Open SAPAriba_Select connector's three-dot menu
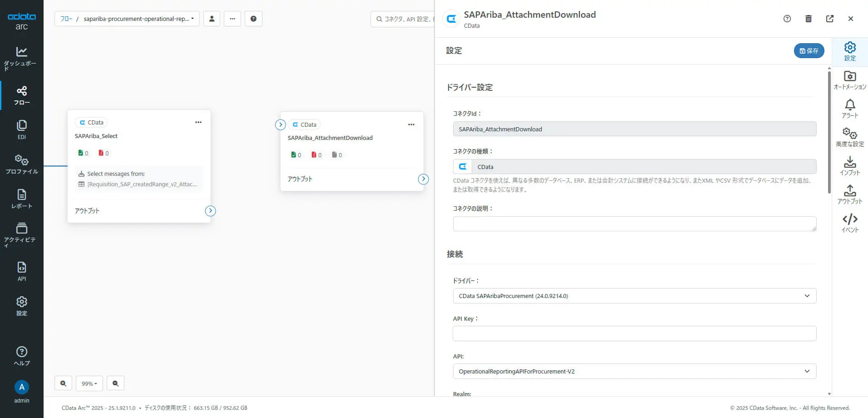 click(x=198, y=122)
